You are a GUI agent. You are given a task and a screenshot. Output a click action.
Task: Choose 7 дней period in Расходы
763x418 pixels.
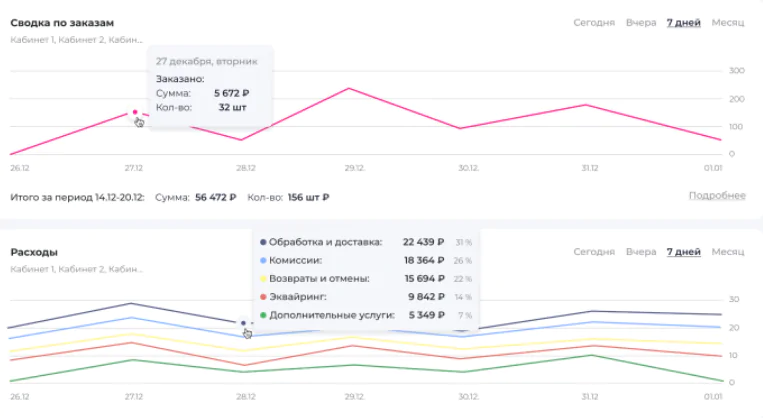tap(683, 252)
